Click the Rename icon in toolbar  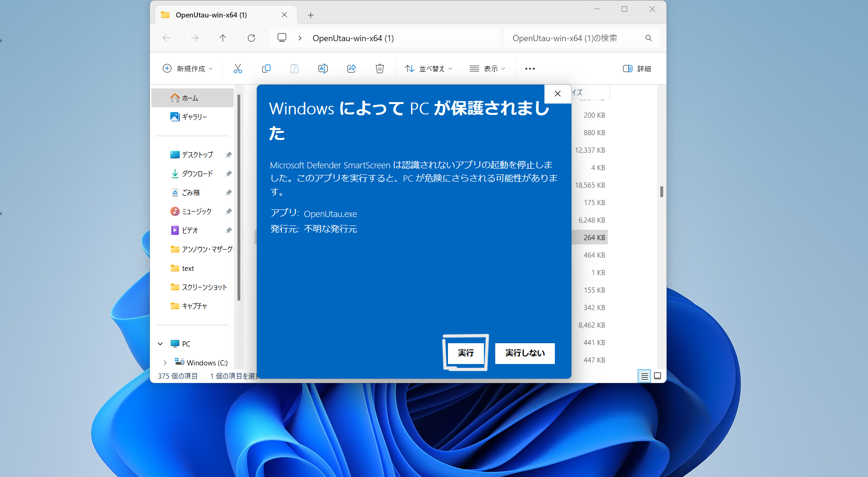point(323,69)
